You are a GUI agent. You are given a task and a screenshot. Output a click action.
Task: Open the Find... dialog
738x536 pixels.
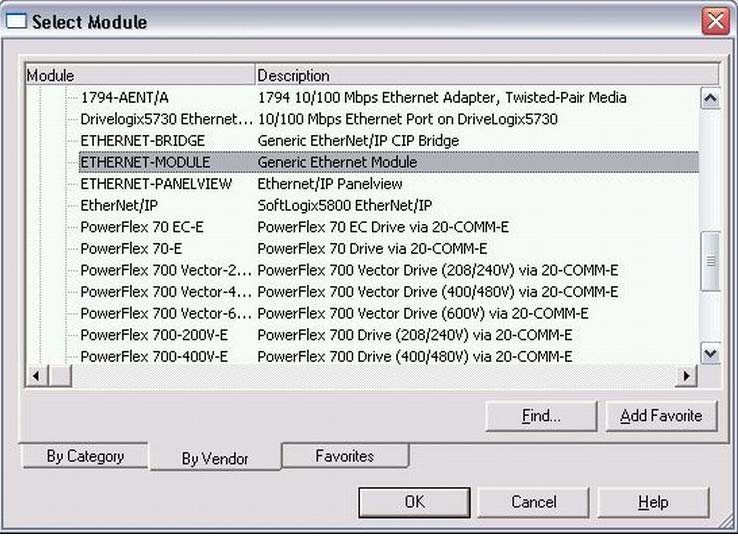(541, 416)
